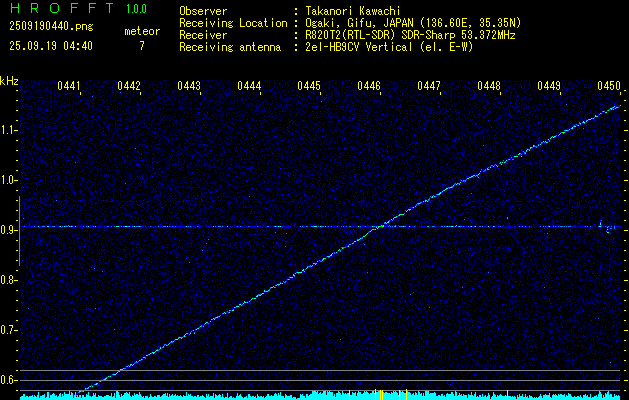Click the 0450 time axis label
629x400 pixels.
tap(609, 86)
